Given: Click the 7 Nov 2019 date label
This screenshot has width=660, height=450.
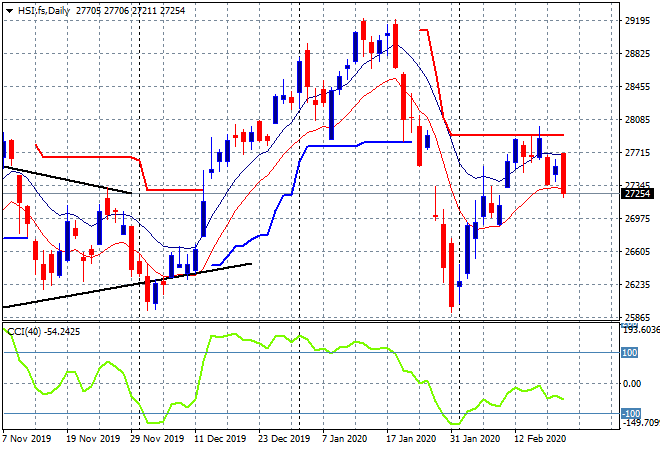Looking at the screenshot, I should coord(27,439).
